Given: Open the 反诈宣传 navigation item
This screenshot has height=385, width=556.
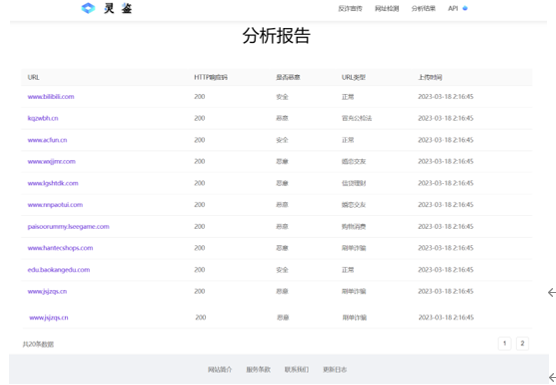Looking at the screenshot, I should coord(350,9).
